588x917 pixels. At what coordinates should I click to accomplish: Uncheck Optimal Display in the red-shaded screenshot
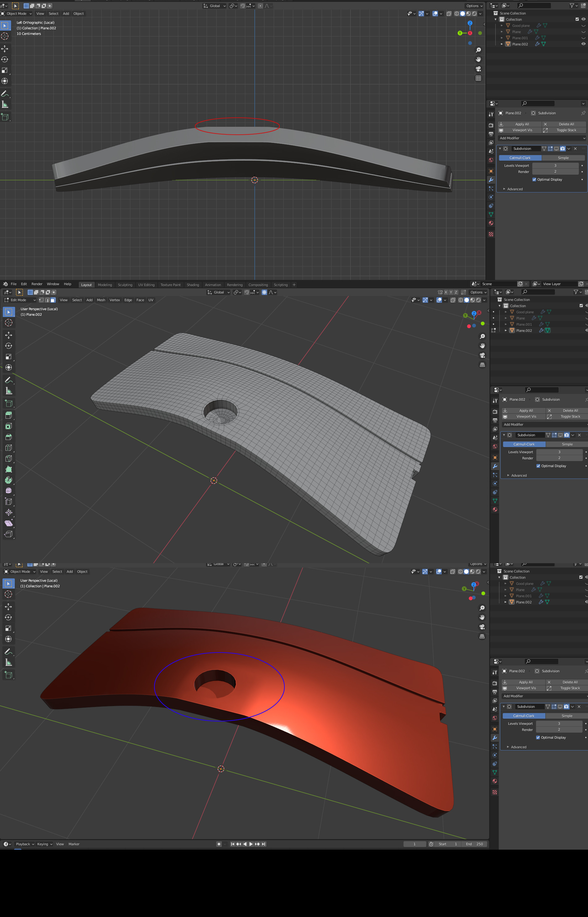[x=538, y=737]
